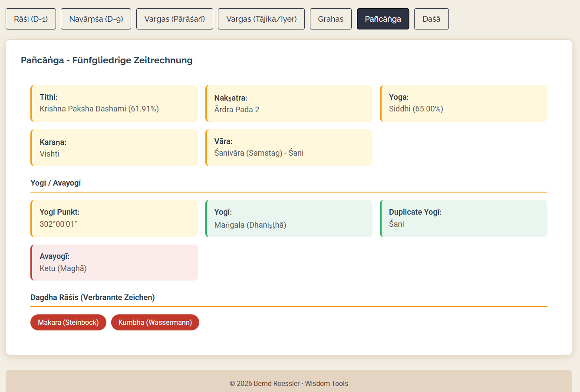Screen dimensions: 580x392
Task: Click the Yoga value Siddhi (65.00%)
Action: pyautogui.click(x=416, y=109)
